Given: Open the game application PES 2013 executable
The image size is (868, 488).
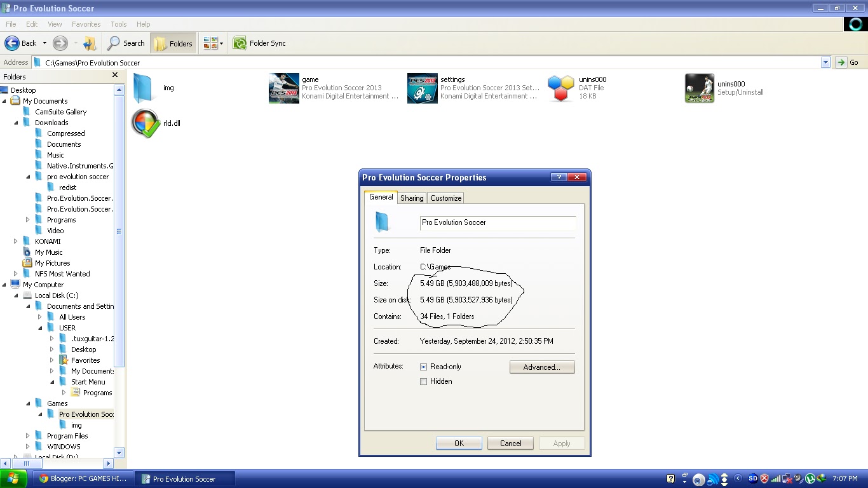Looking at the screenshot, I should [x=284, y=87].
